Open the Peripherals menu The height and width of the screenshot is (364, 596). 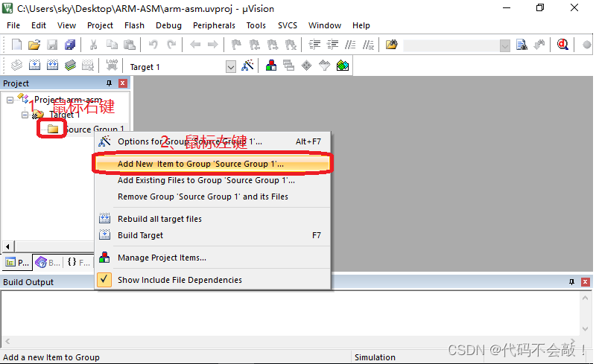pyautogui.click(x=214, y=25)
